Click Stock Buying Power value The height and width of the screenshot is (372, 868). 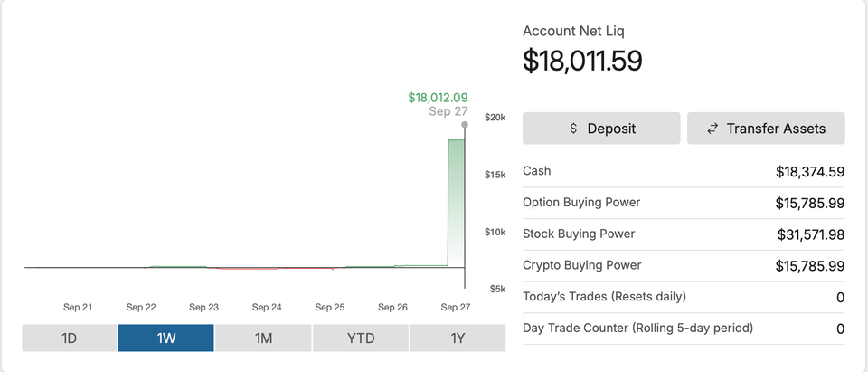(810, 234)
